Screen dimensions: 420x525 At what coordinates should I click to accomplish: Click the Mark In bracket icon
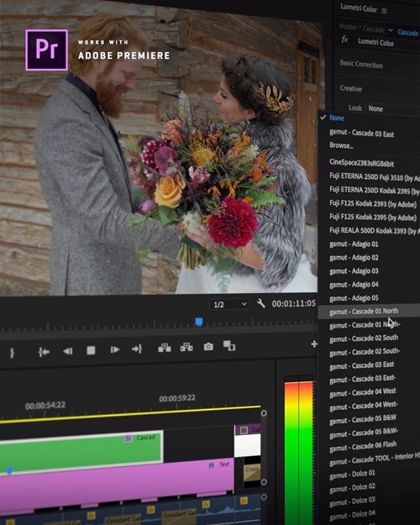click(12, 352)
